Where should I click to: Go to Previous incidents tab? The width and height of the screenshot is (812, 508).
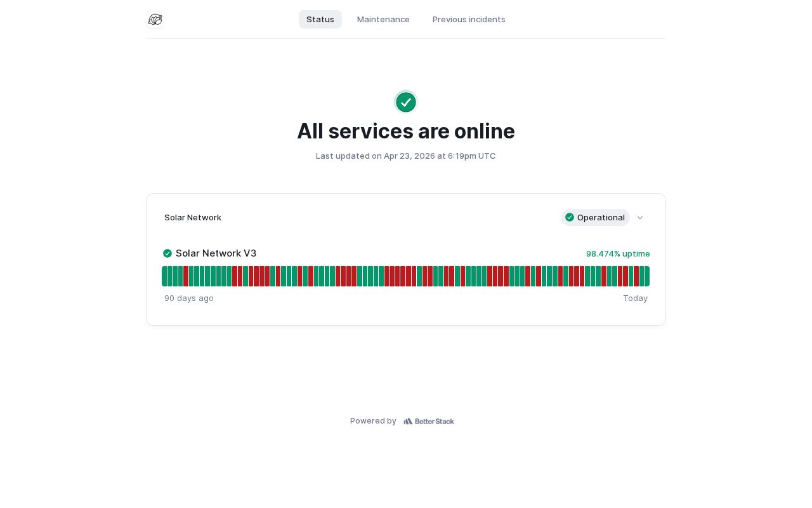pyautogui.click(x=469, y=20)
